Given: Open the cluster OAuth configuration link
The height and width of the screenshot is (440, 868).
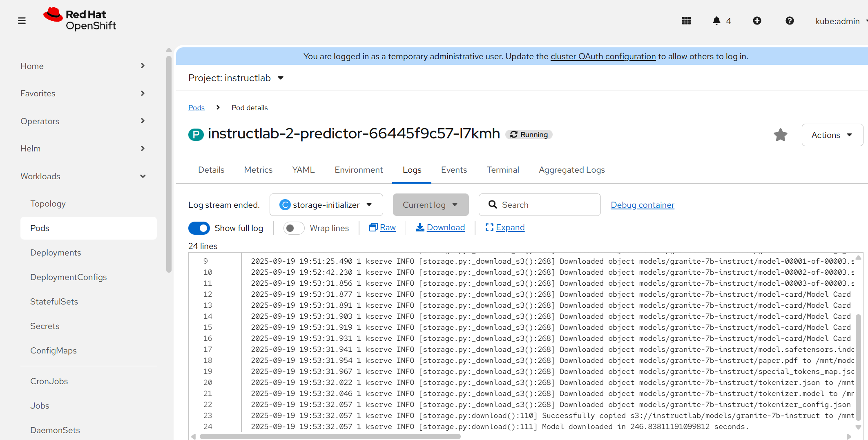Looking at the screenshot, I should [x=603, y=56].
